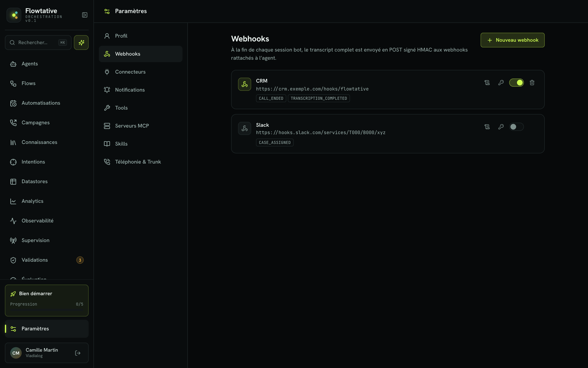Go to Paramètres in the sidebar
This screenshot has height=368, width=588.
click(47, 329)
